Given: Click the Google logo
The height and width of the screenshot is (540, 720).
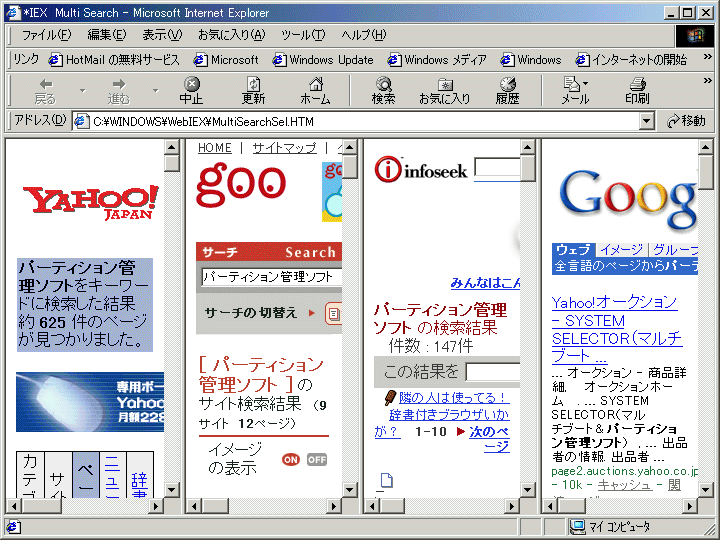Looking at the screenshot, I should 628,200.
